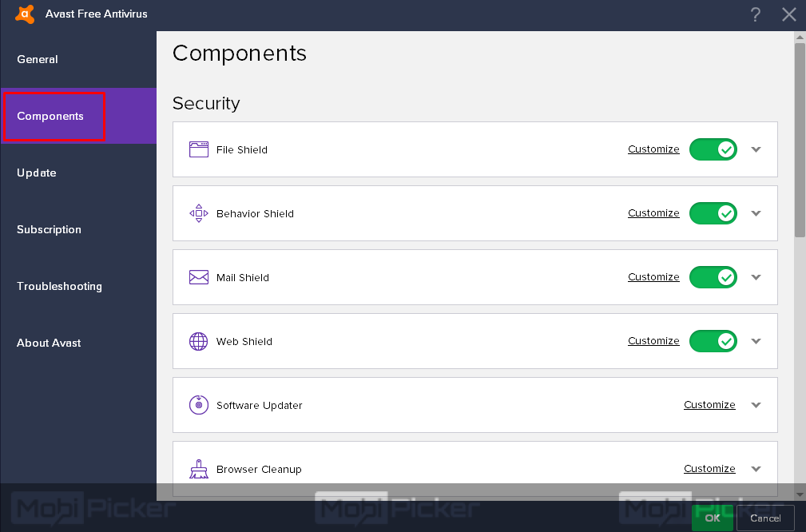Click the Components page heading

[x=240, y=54]
